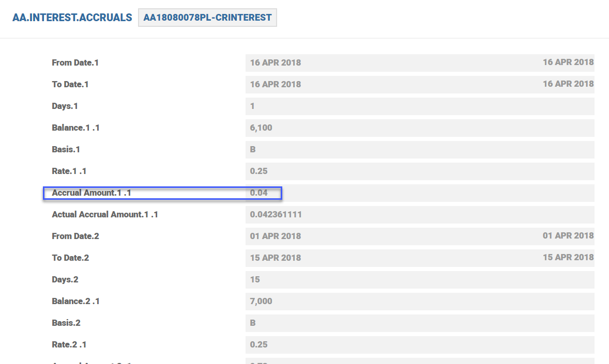Click the Rate.1 .1 value field
The width and height of the screenshot is (609, 364).
[x=419, y=171]
